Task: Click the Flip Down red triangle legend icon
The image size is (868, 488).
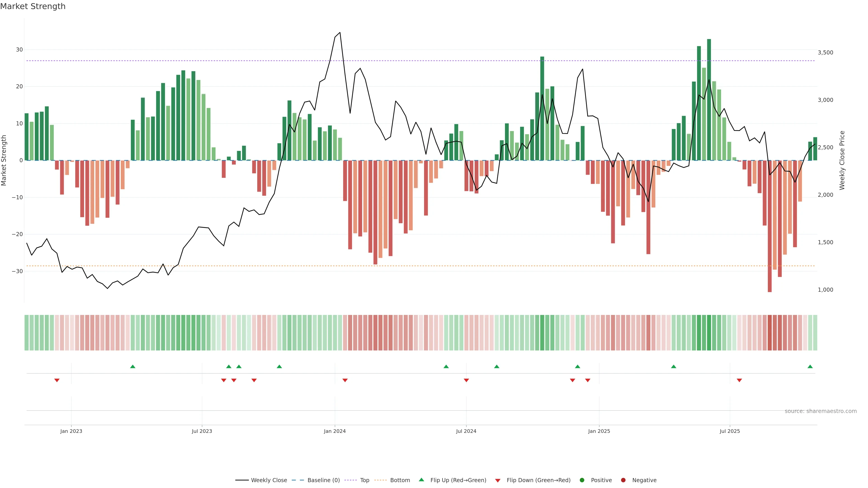Action: click(498, 480)
